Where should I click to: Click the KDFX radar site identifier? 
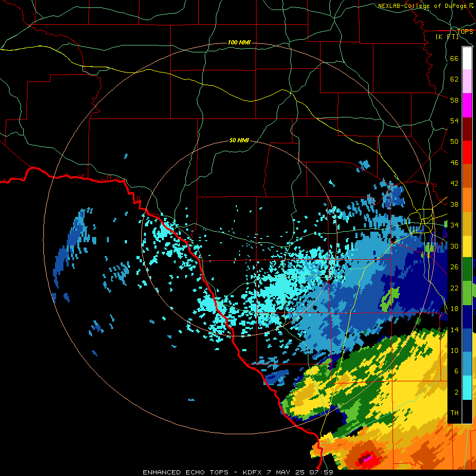coord(252,472)
